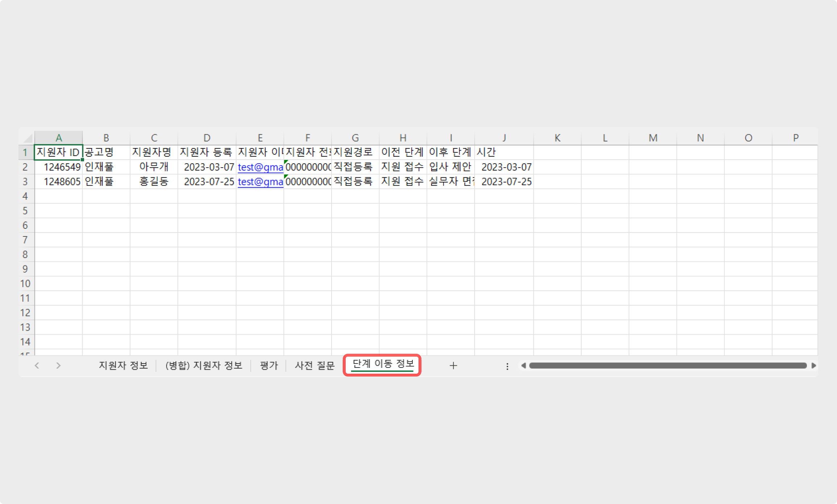Click the scroll right arrow of horizontal scrollbar
Image resolution: width=837 pixels, height=504 pixels.
point(813,366)
